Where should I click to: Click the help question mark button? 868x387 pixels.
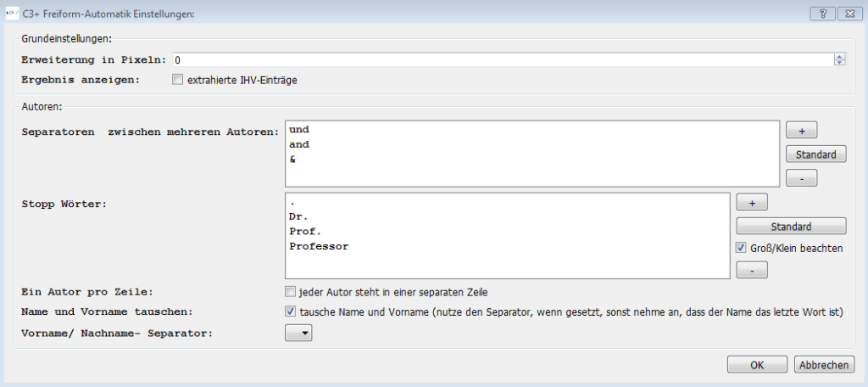[822, 14]
